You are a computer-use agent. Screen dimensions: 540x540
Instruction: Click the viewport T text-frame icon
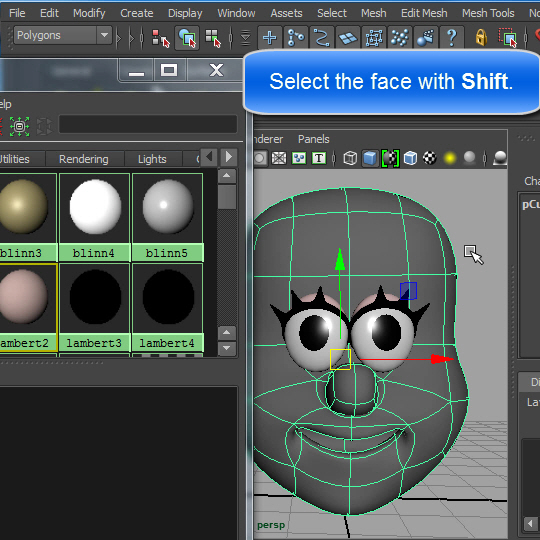coord(319,158)
